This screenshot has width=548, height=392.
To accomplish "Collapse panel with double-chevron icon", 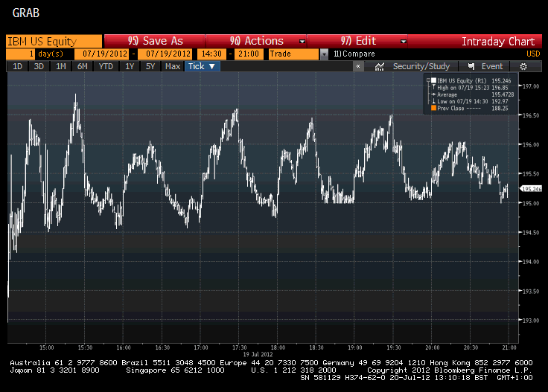I will point(358,66).
